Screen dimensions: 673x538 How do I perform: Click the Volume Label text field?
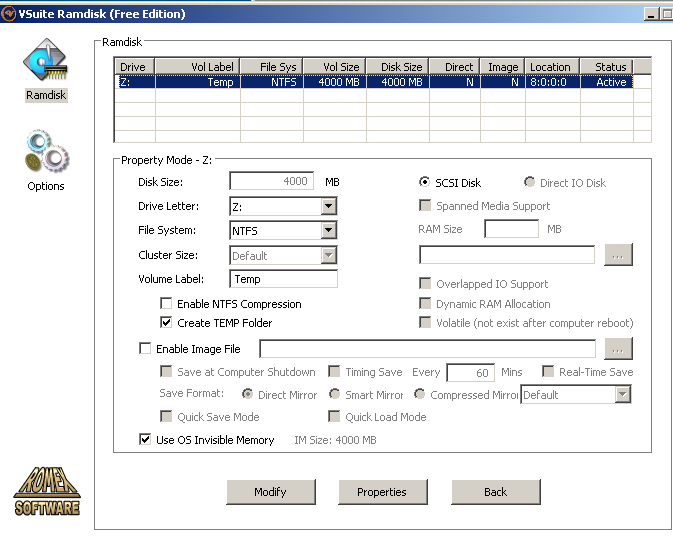[283, 279]
